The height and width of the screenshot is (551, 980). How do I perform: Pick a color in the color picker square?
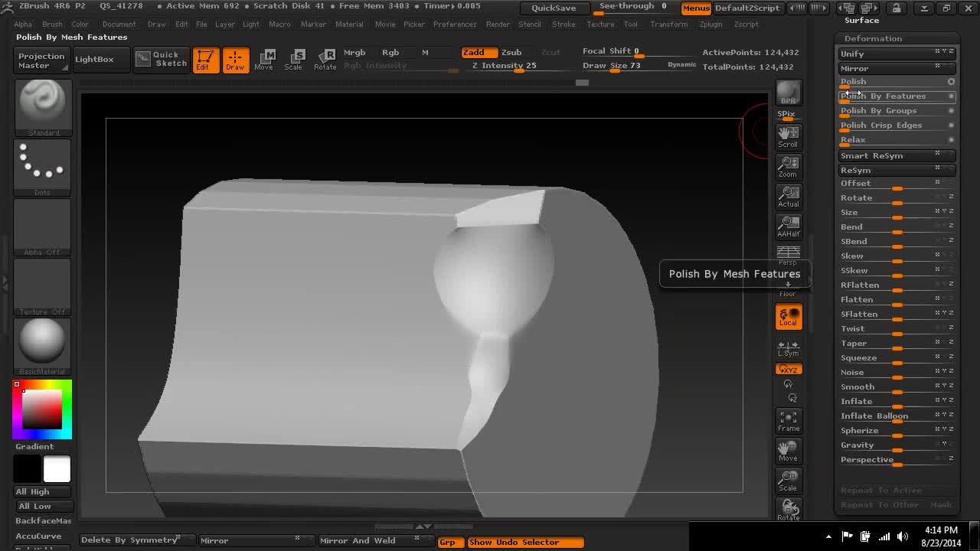(x=42, y=409)
